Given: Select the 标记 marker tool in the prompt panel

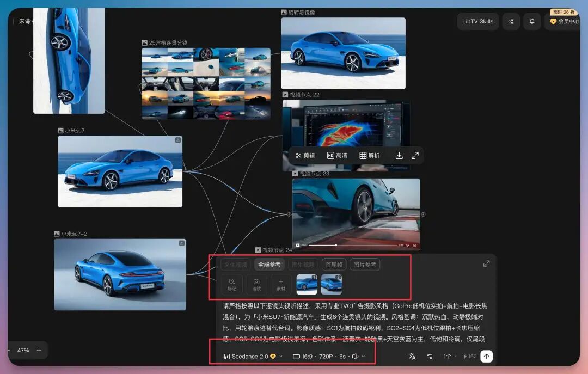Looking at the screenshot, I should 232,284.
